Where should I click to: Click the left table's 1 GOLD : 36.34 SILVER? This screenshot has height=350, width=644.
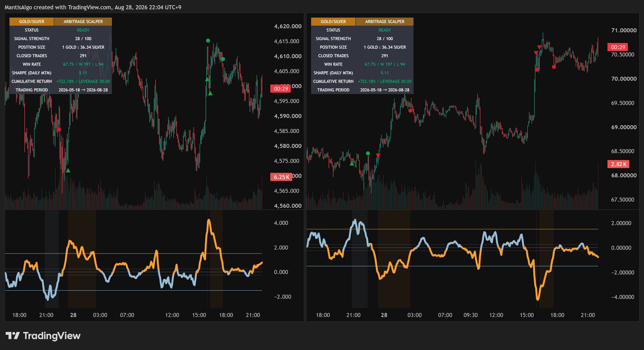[83, 47]
